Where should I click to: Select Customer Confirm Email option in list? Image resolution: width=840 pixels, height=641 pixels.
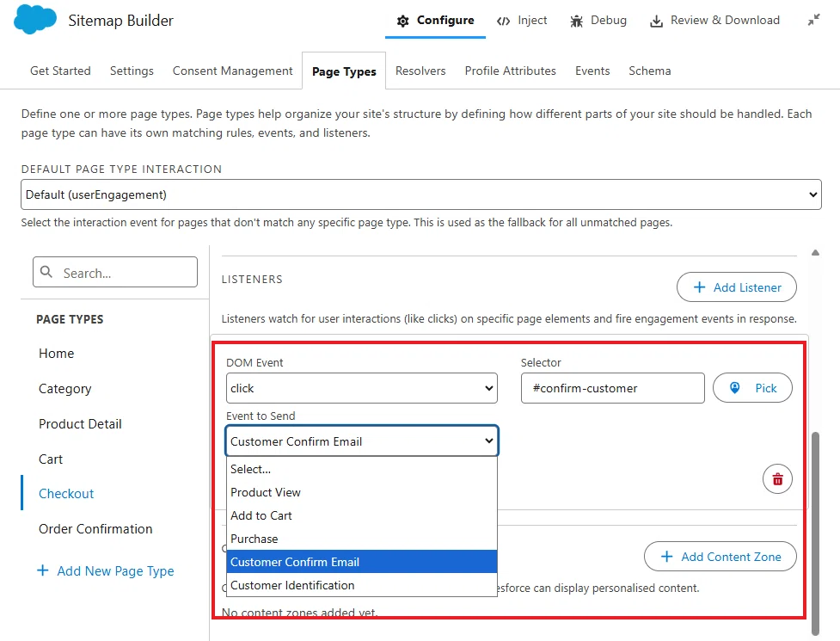pyautogui.click(x=362, y=562)
